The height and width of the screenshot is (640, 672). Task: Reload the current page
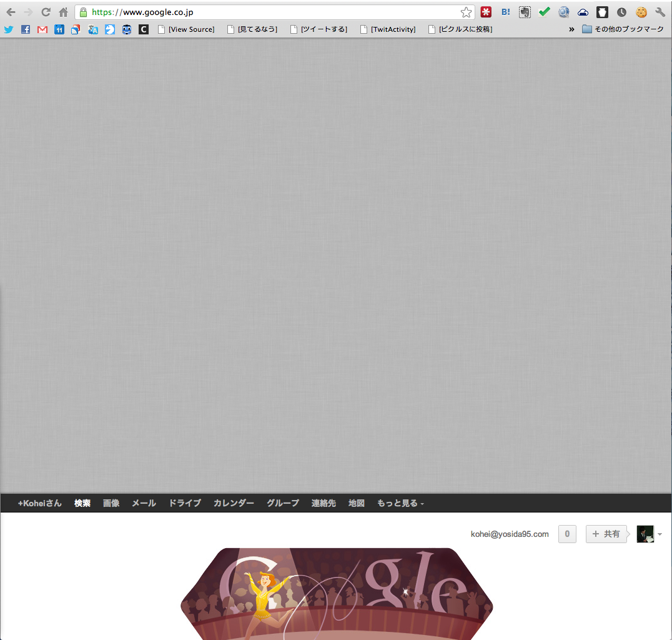[x=46, y=12]
